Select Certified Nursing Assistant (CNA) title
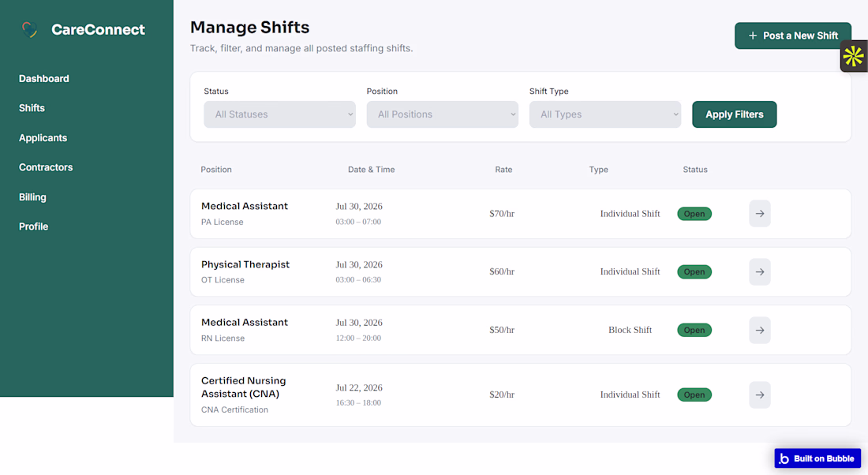Viewport: 868px width, 475px height. (244, 387)
